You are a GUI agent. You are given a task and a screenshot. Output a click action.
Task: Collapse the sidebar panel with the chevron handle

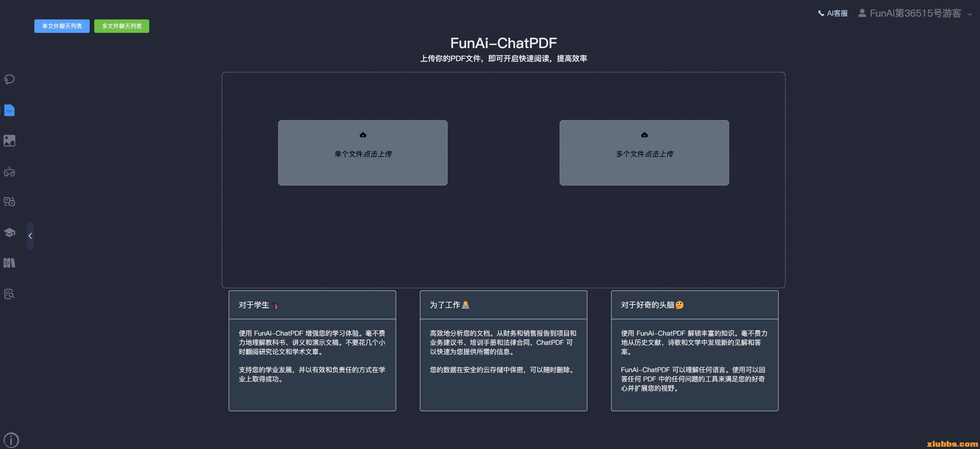click(x=30, y=236)
